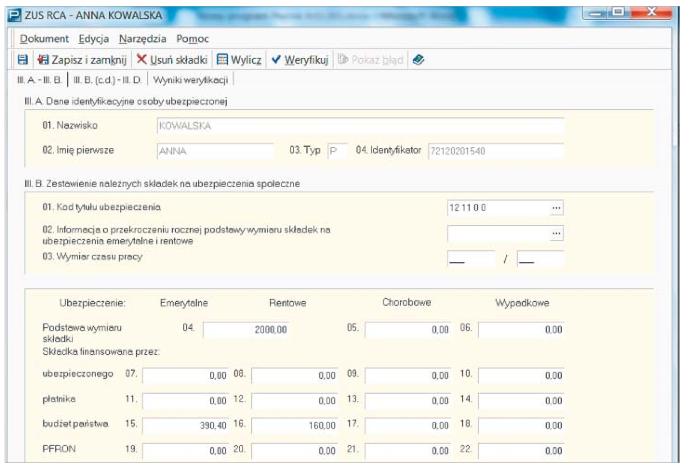Open the Edycja menu

(93, 38)
